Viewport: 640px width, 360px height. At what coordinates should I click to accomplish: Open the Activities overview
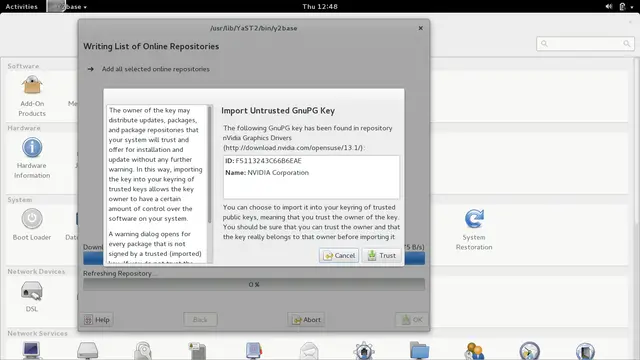pos(21,7)
